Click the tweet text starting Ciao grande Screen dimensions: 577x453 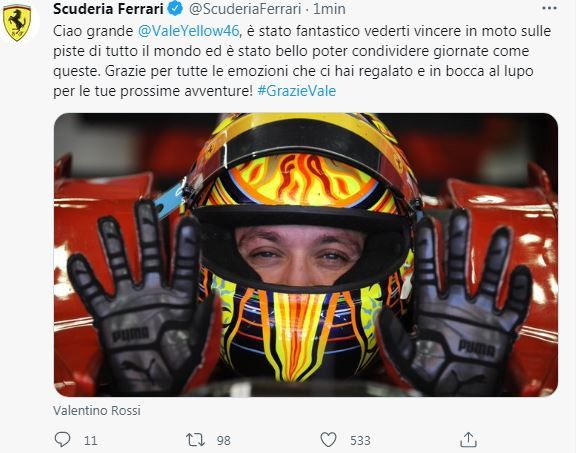point(302,61)
